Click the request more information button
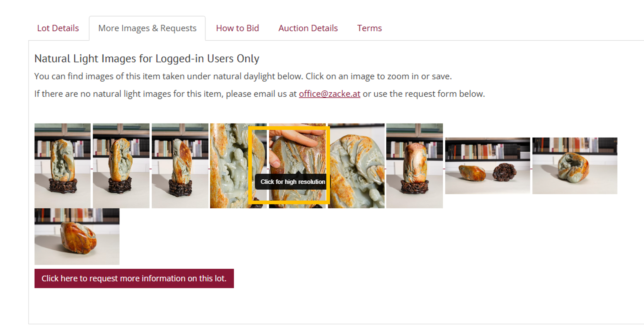This screenshot has height=326, width=644. tap(134, 278)
